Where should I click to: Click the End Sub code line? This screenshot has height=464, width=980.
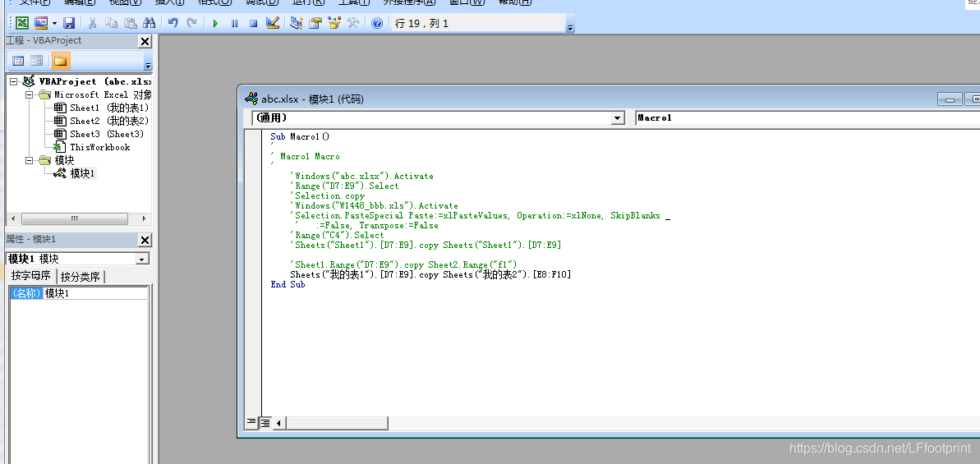288,284
